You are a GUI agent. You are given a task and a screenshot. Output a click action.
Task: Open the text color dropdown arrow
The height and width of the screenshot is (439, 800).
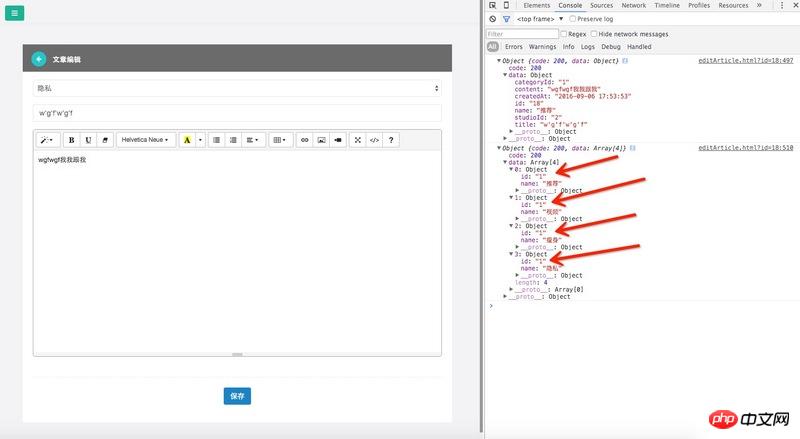pos(201,140)
